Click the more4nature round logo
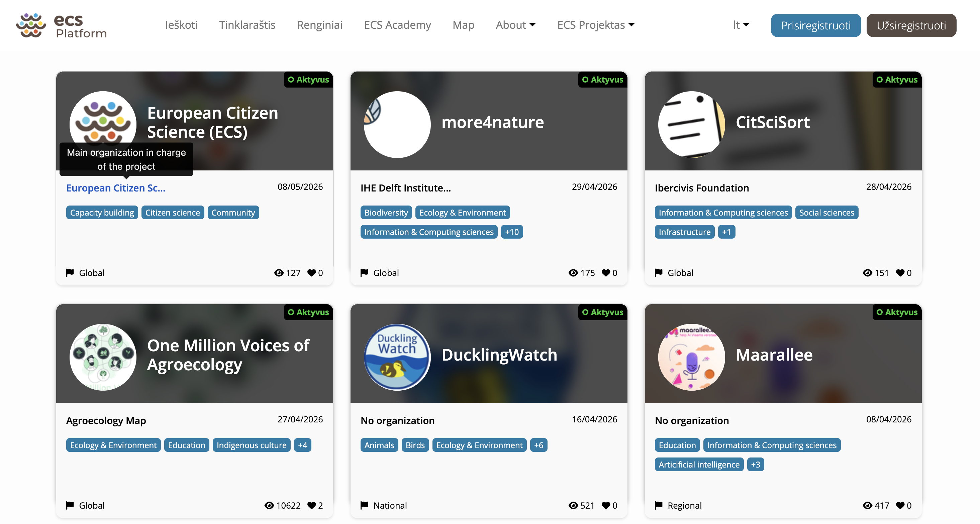Viewport: 980px width, 524px height. click(x=397, y=124)
